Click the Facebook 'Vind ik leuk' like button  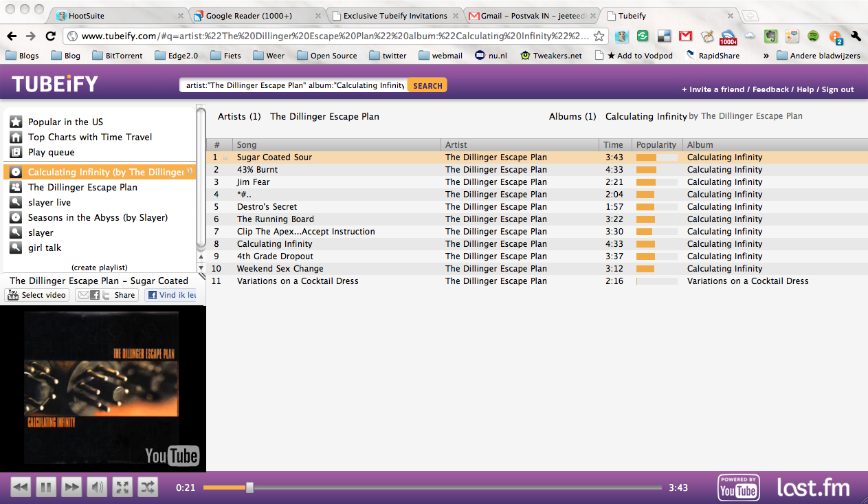click(171, 295)
